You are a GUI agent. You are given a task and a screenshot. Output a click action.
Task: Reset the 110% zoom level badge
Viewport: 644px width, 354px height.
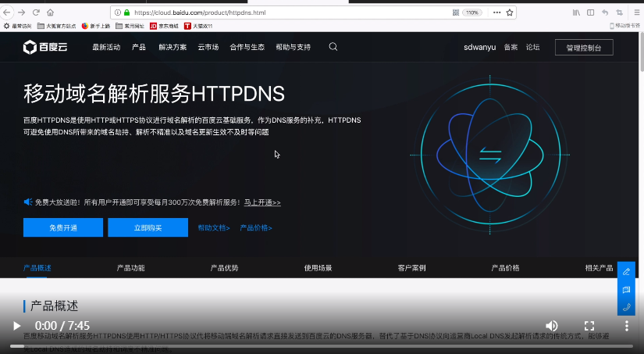472,13
